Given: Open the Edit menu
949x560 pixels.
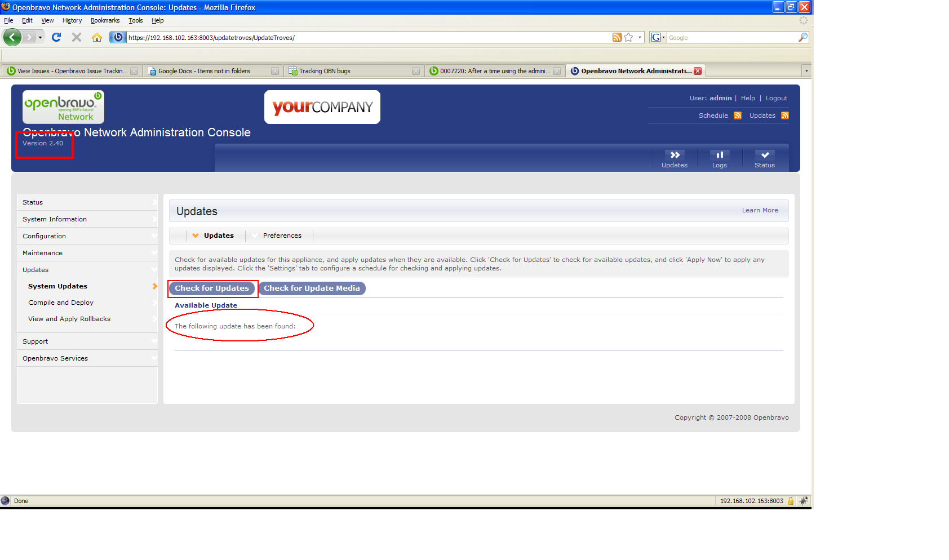Looking at the screenshot, I should click(x=27, y=20).
